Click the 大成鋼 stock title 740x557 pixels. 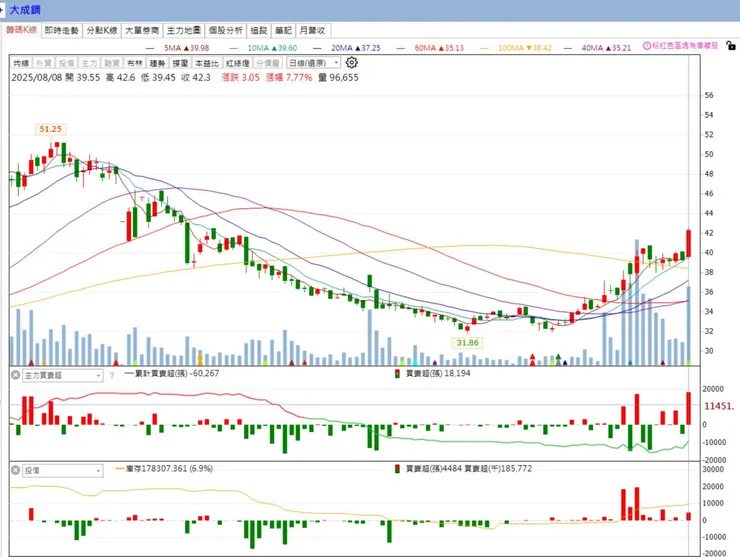(x=25, y=10)
